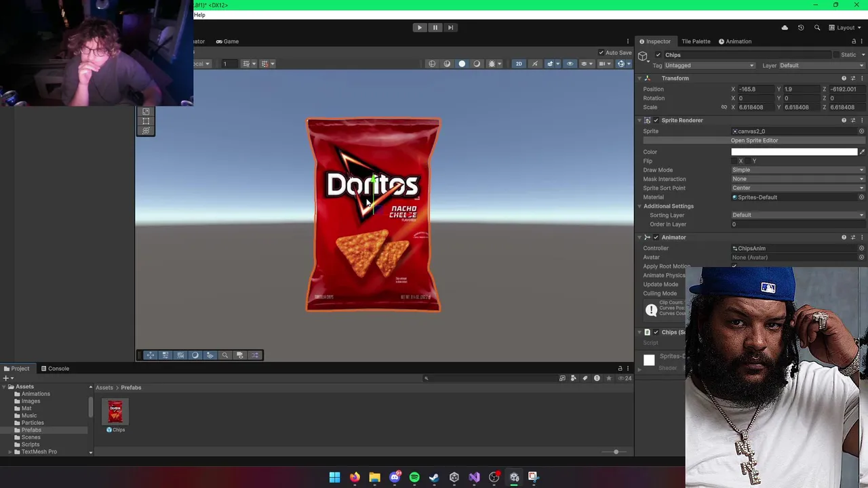Open the Draw Mode dropdown
Viewport: 868px width, 488px height.
coord(797,170)
